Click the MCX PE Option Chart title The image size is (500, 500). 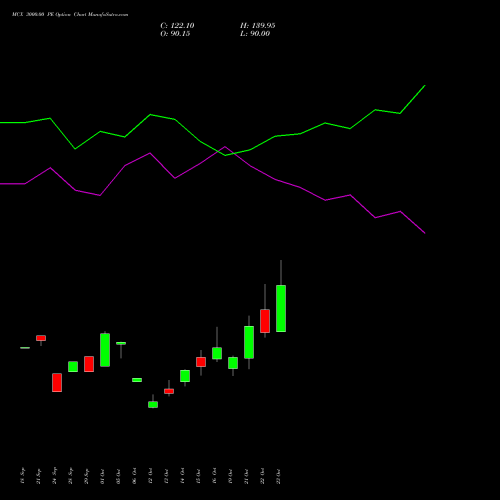pyautogui.click(x=70, y=14)
